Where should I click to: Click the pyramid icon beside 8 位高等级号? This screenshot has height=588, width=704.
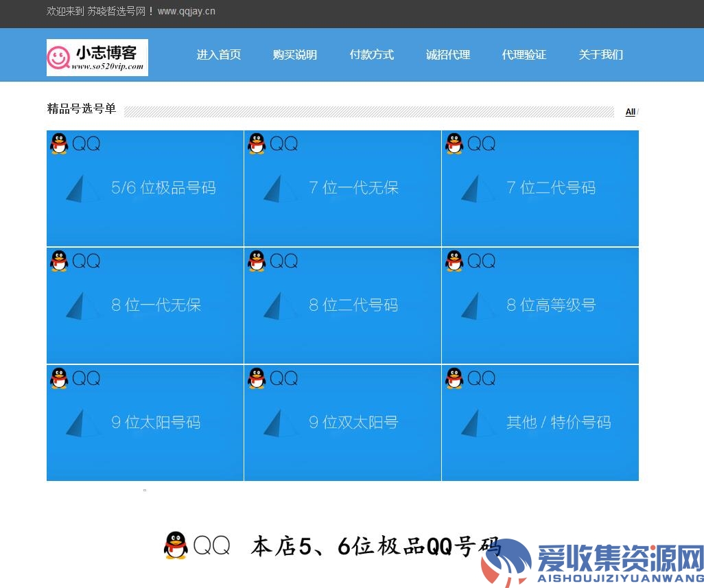pos(478,306)
